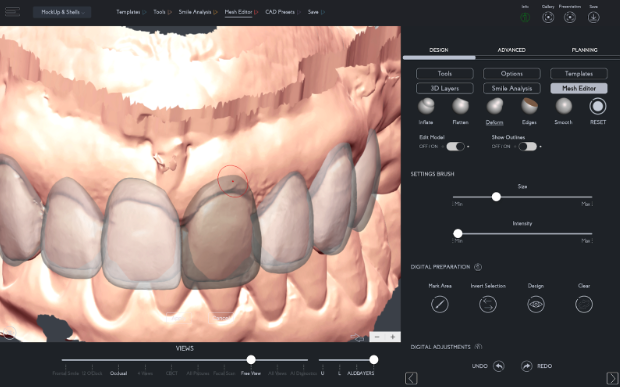Click the Invert Selection icon
Viewport: 620px width, 387px height.
pos(488,304)
